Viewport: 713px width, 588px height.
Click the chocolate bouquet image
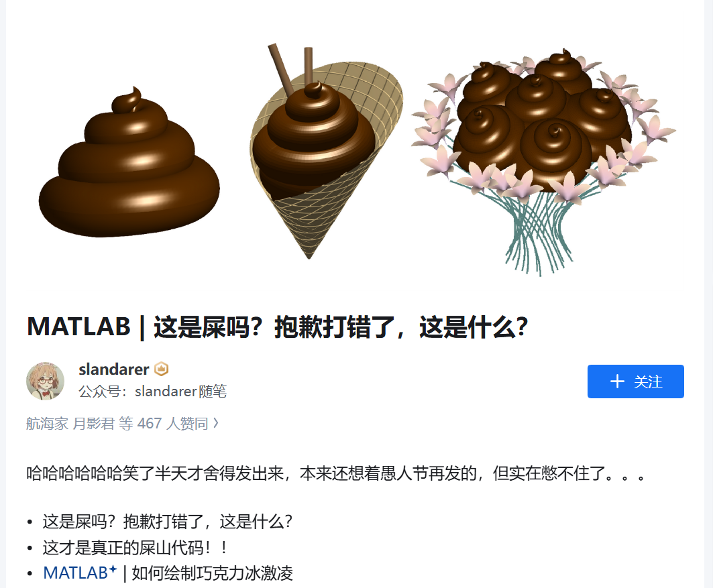click(544, 162)
